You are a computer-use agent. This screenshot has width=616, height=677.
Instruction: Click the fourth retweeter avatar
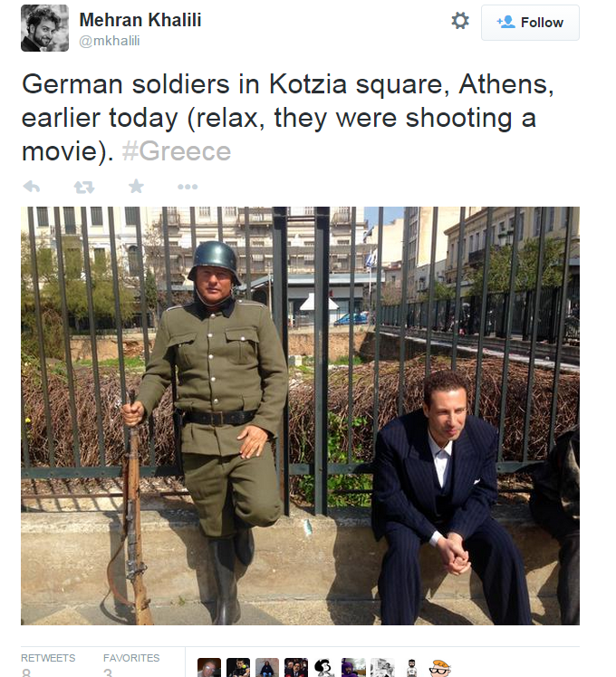pos(296,668)
